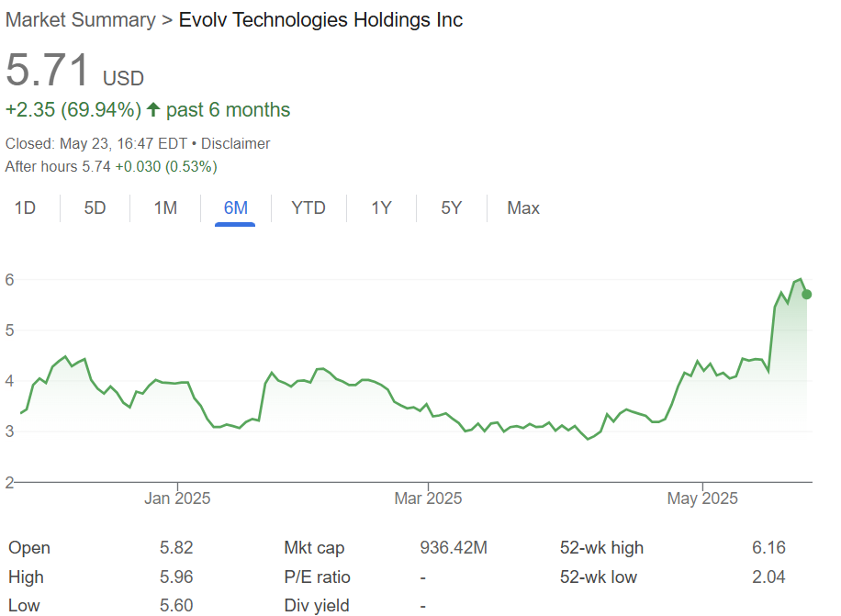Select the 1D time range tab
The image size is (841, 616).
click(25, 208)
